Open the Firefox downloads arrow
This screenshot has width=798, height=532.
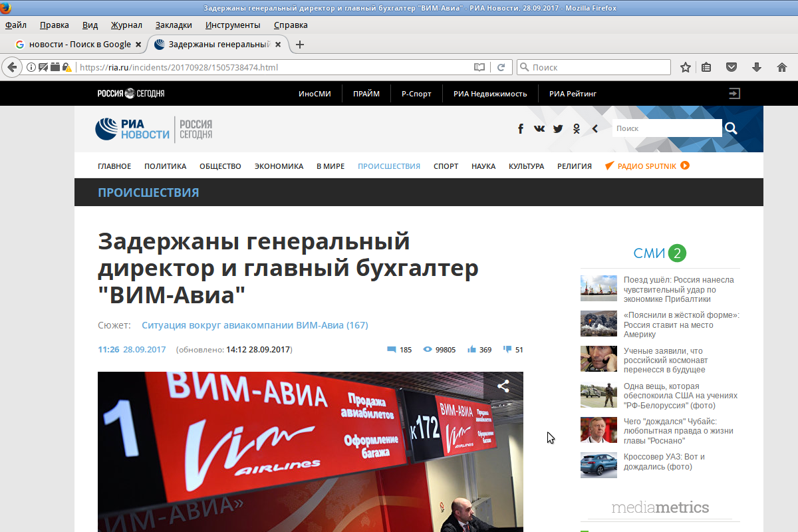click(757, 67)
